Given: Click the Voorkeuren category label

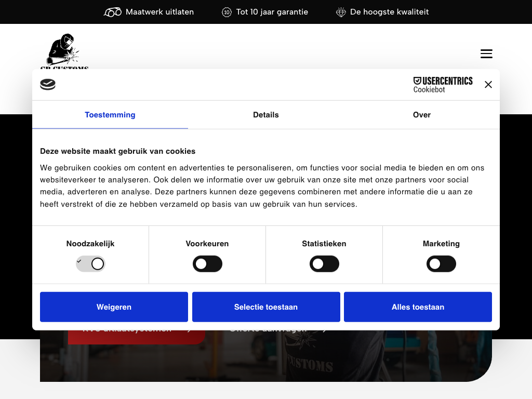Looking at the screenshot, I should click(x=207, y=244).
